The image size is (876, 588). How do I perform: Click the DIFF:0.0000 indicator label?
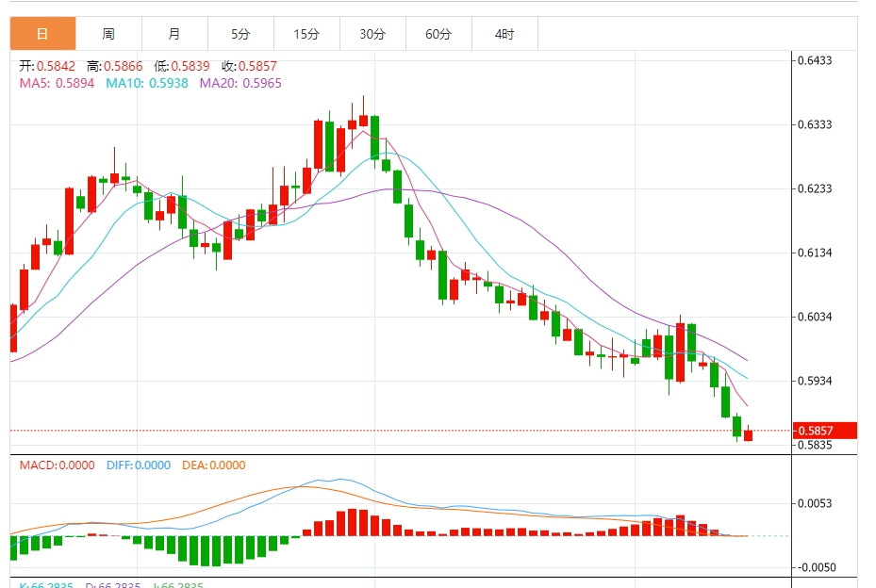coord(139,465)
